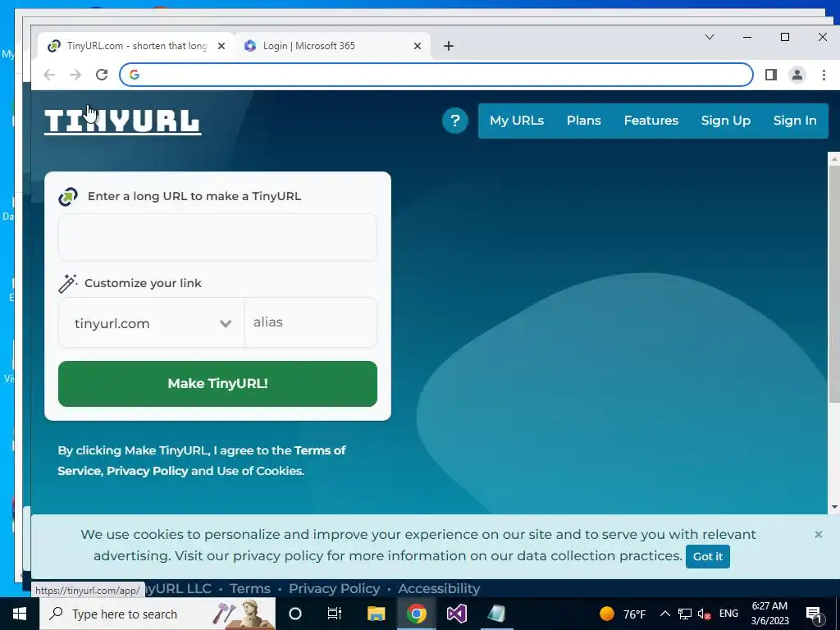Click the ENG language indicator
Viewport: 840px width, 630px height.
(x=728, y=614)
